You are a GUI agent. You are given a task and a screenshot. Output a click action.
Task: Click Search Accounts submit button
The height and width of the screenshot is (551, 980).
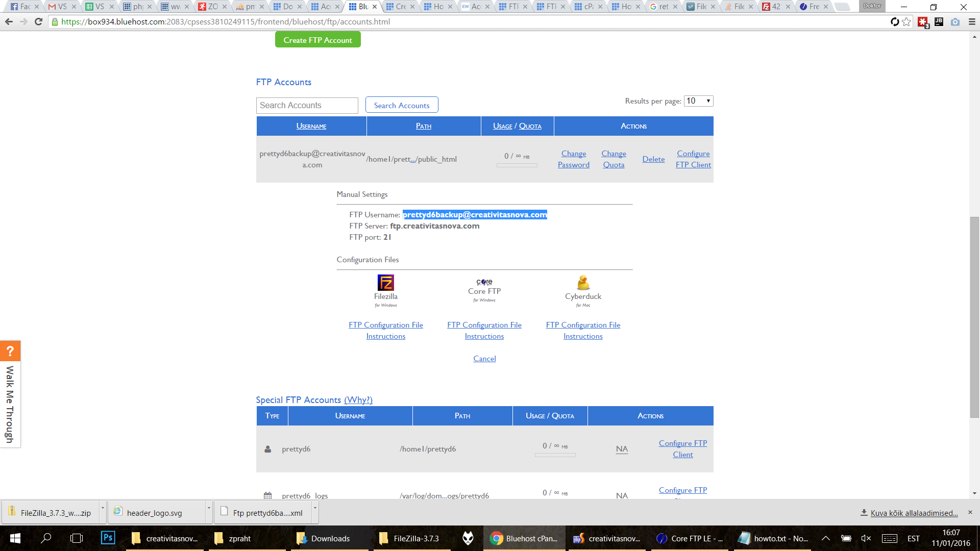pyautogui.click(x=402, y=105)
